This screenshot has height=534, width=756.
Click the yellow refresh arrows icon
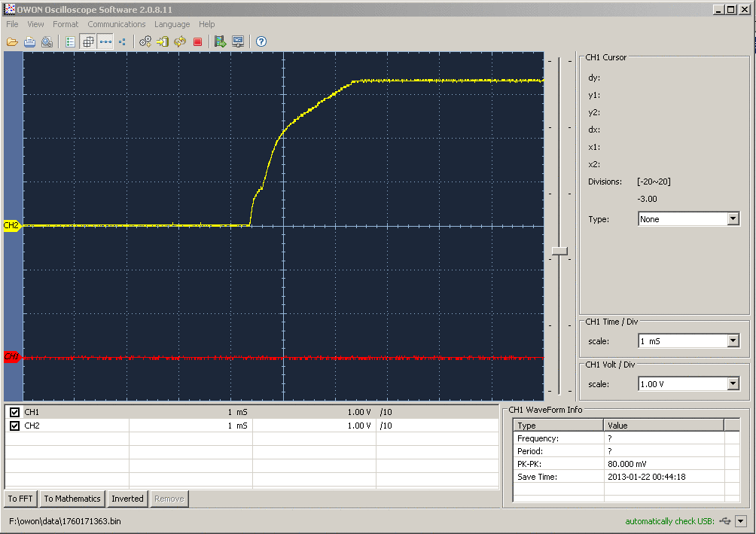tap(180, 42)
